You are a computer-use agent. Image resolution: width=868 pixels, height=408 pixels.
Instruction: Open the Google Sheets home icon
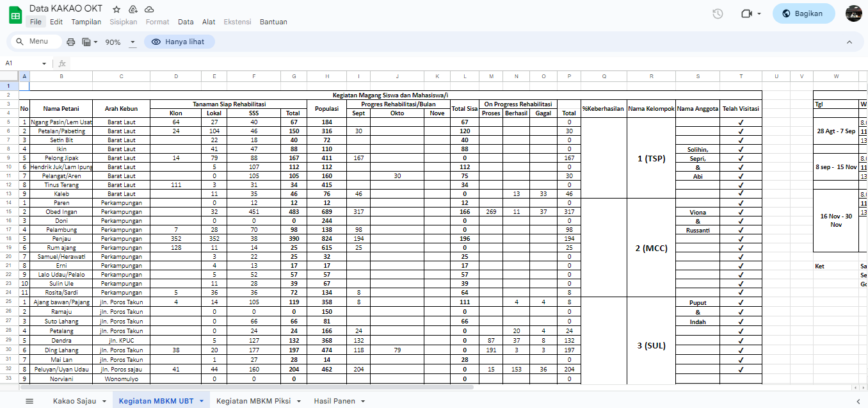point(14,14)
